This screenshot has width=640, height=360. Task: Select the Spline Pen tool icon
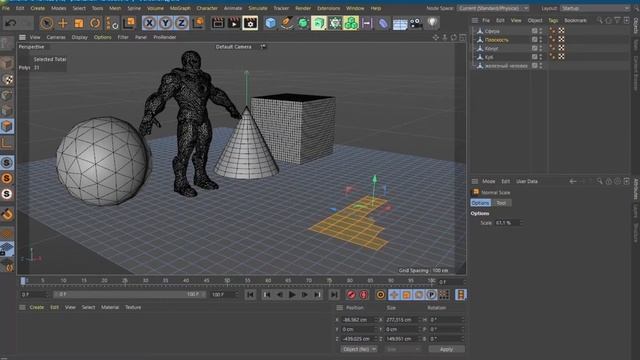[x=287, y=23]
